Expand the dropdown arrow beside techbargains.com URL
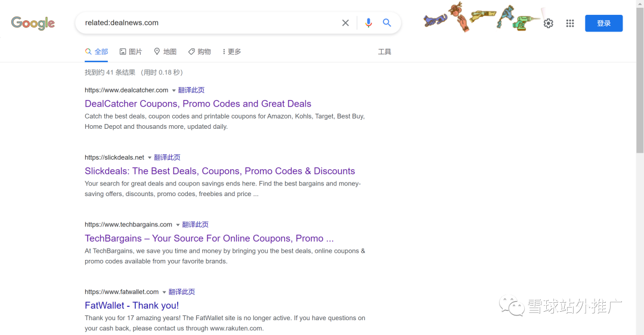This screenshot has height=335, width=644. (x=178, y=225)
